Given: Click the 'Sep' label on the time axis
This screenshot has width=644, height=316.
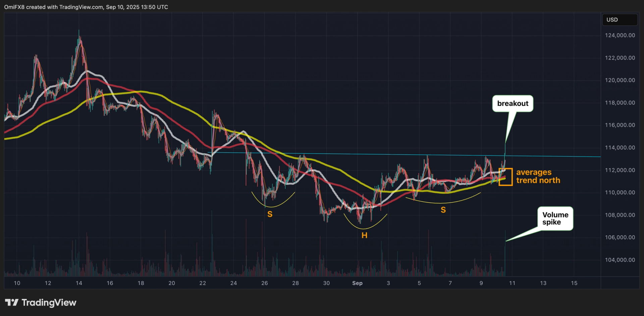Looking at the screenshot, I should [x=357, y=283].
